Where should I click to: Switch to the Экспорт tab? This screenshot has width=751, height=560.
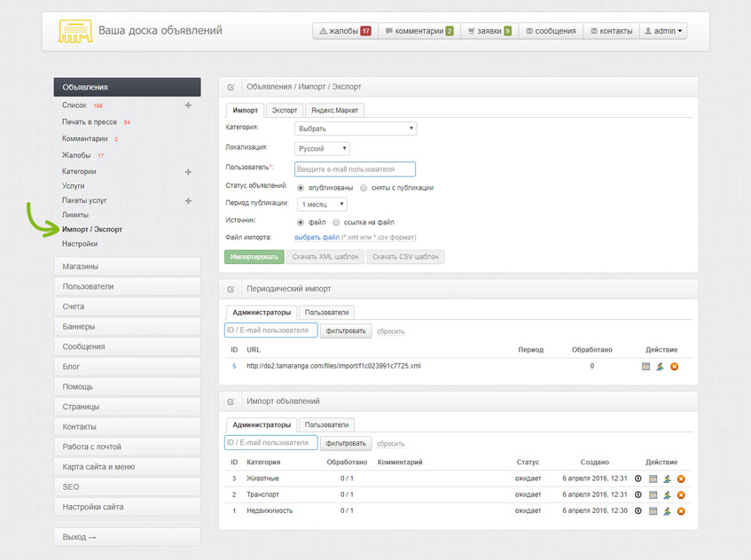[285, 111]
